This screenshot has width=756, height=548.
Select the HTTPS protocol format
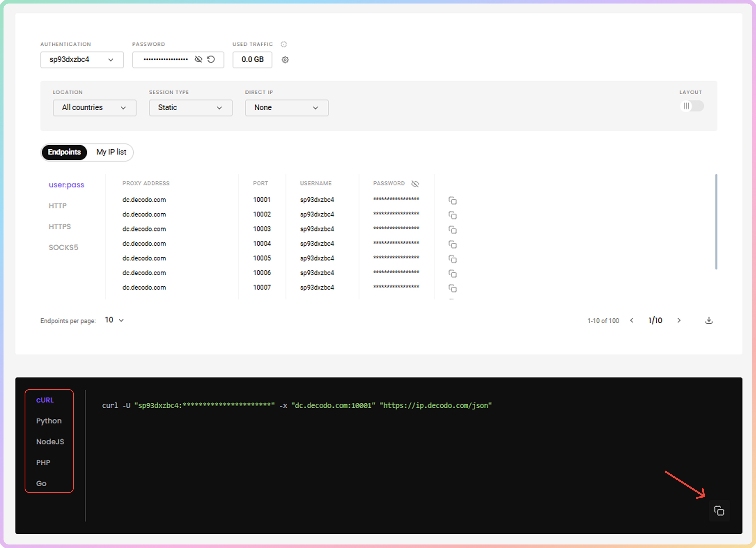click(60, 227)
